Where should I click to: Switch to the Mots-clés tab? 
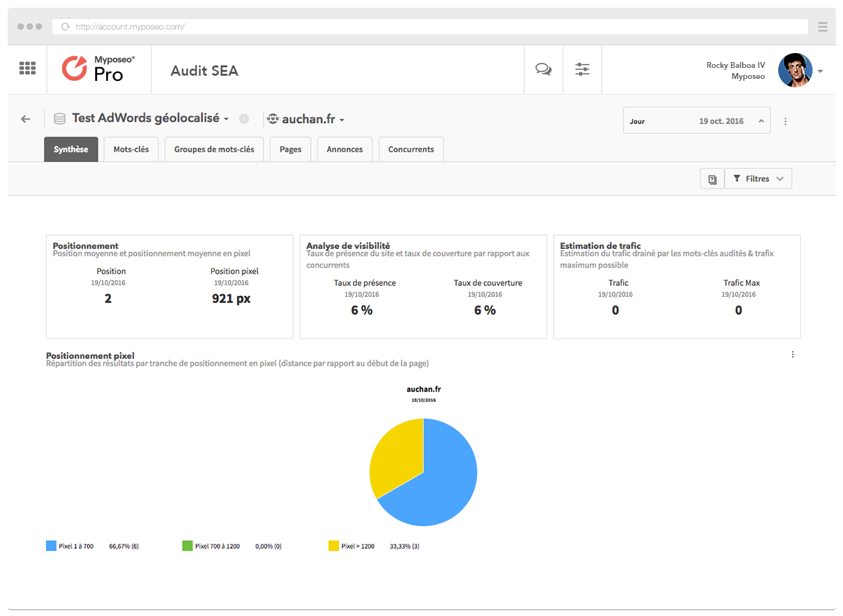click(131, 149)
